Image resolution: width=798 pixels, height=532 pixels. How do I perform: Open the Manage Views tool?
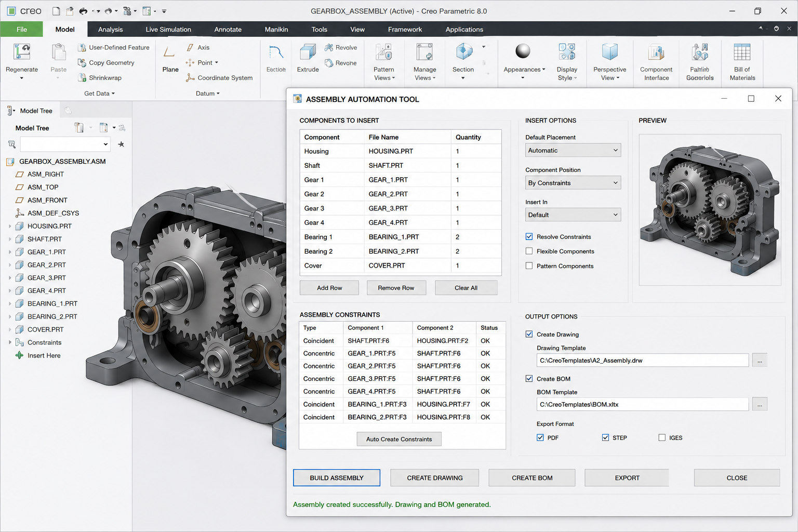[x=424, y=62]
